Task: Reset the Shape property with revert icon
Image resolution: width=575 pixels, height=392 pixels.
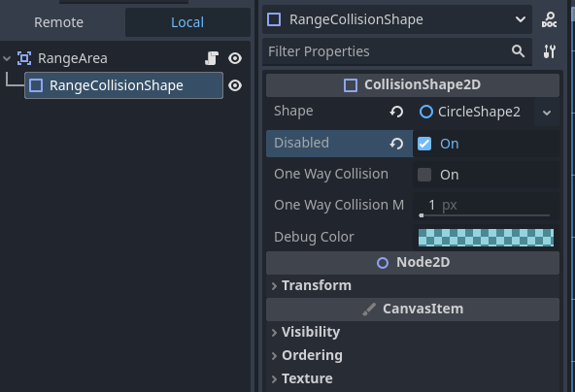Action: tap(396, 112)
